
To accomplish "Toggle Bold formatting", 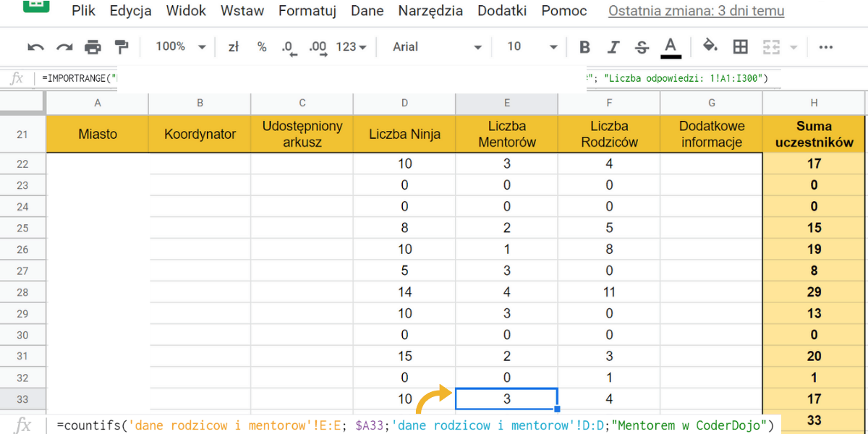I will click(585, 47).
